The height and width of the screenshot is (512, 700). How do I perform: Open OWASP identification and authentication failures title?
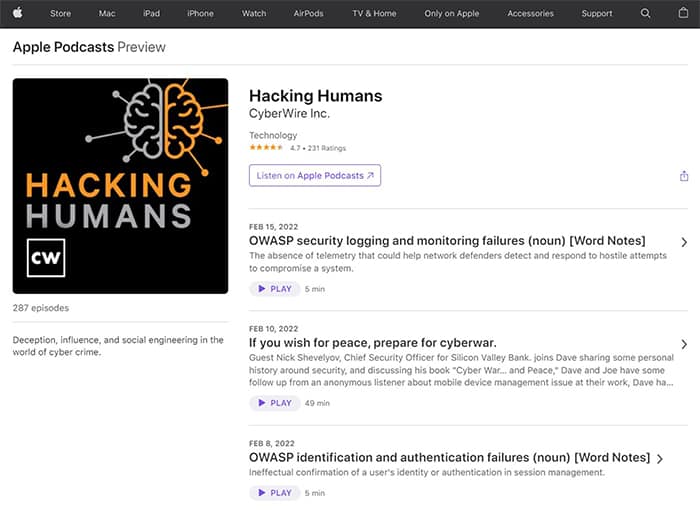click(x=449, y=458)
